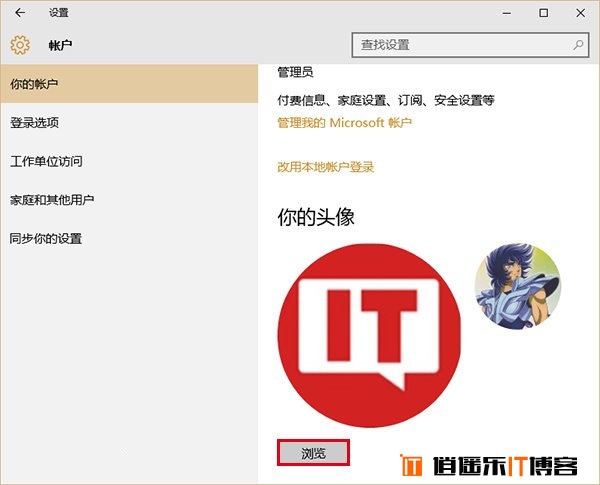Minimize the 设置 window
This screenshot has height=485, width=600.
507,13
